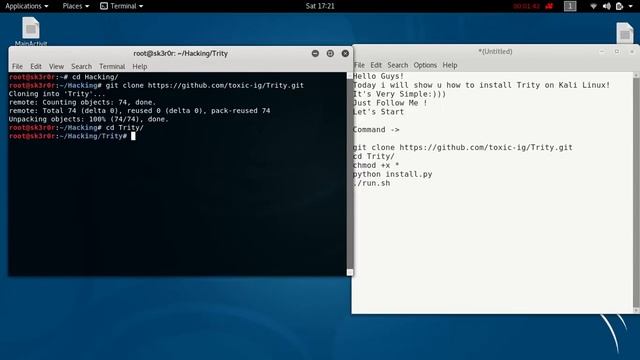This screenshot has width=640, height=360.
Task: Click the 'python install.py' line in editor
Action: [393, 174]
